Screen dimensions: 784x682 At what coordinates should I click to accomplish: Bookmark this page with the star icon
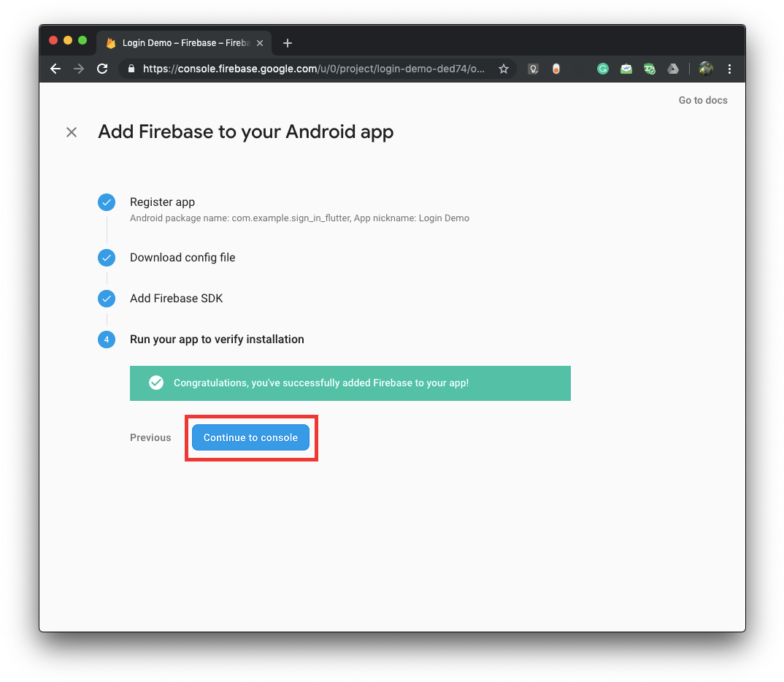coord(504,69)
